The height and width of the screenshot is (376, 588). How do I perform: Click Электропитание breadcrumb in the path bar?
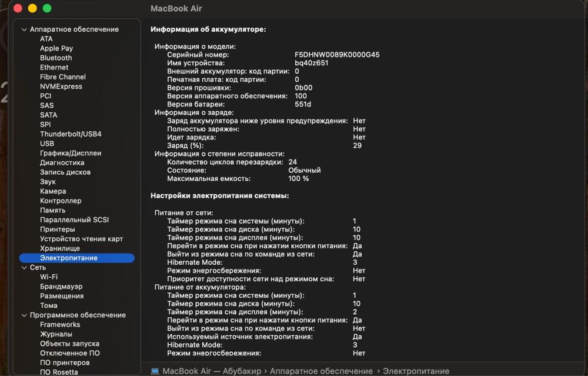click(416, 371)
